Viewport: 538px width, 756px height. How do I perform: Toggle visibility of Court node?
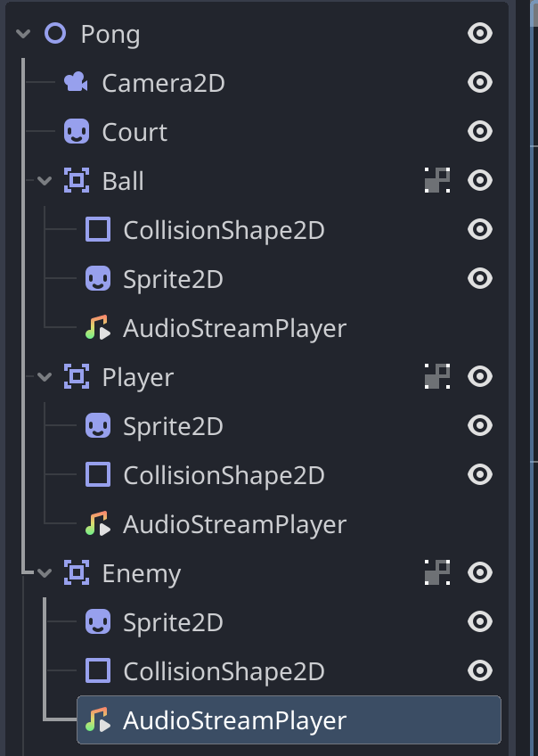coord(480,133)
